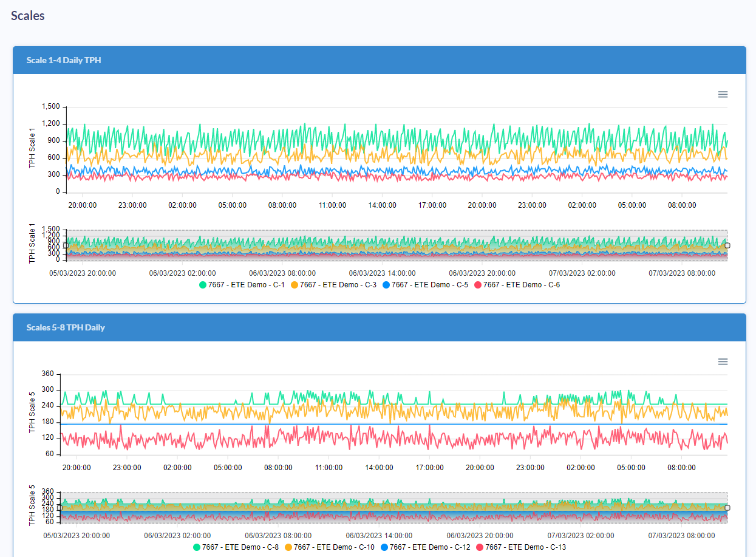The image size is (756, 557).
Task: Grab the right navigator handle of Scale 1-4 chart
Action: click(727, 245)
